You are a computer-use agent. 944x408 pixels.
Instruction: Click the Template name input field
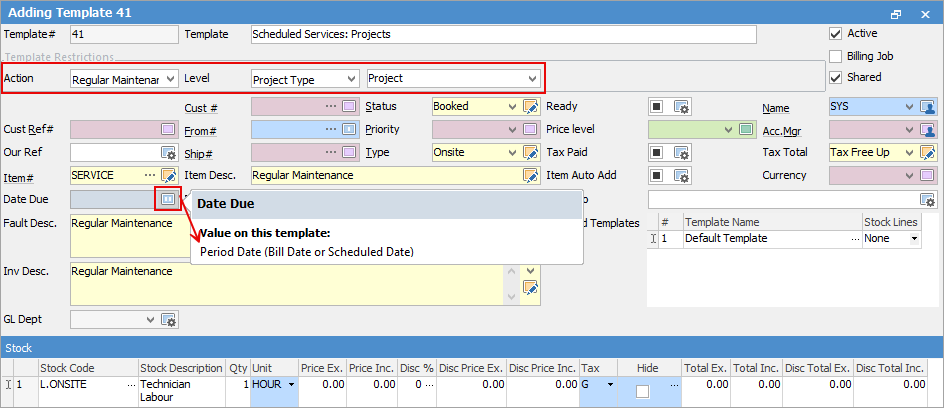(503, 34)
